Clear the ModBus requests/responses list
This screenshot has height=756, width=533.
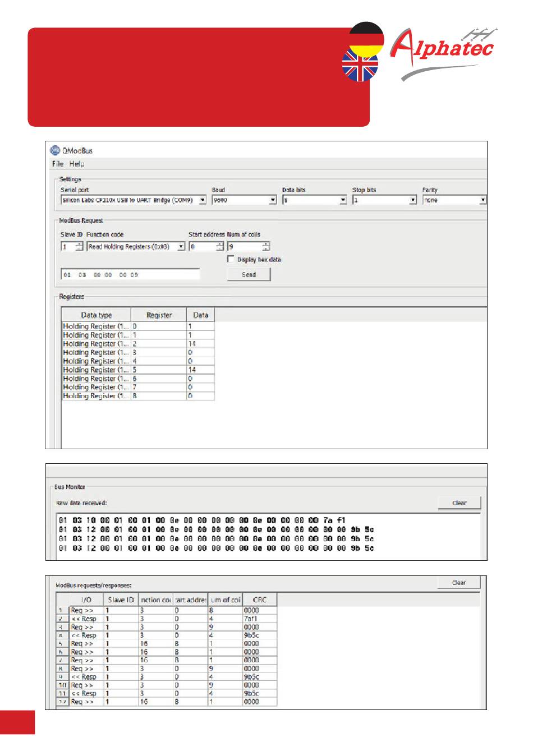point(459,583)
